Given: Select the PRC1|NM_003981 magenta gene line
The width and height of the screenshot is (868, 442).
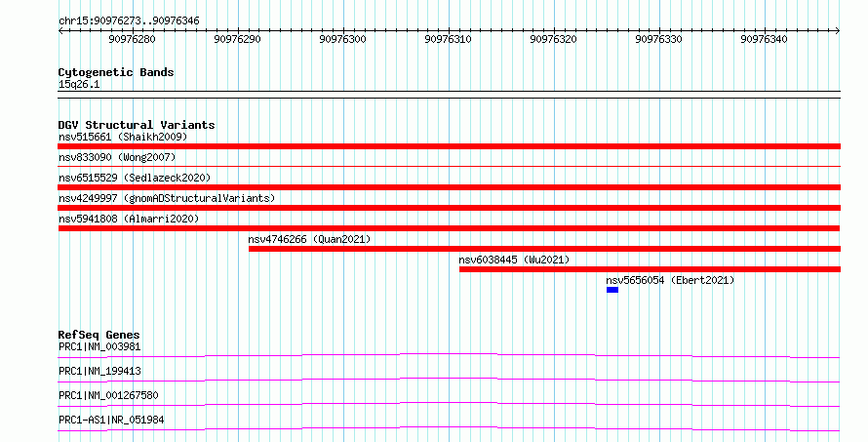Looking at the screenshot, I should coord(449,355).
